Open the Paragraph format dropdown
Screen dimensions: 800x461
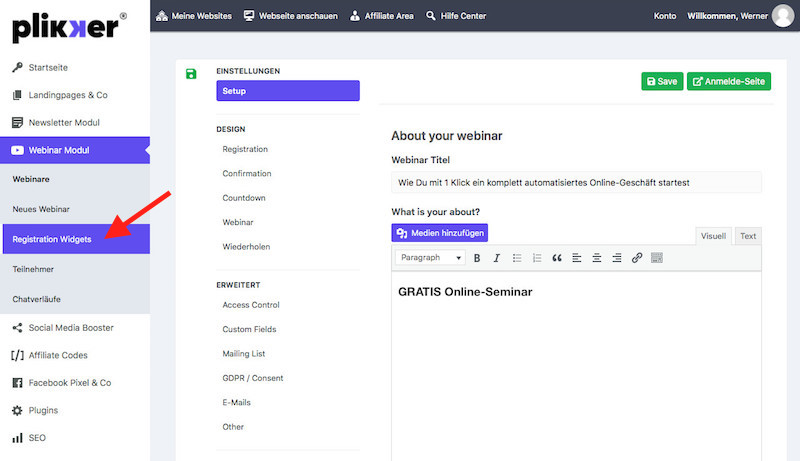click(430, 258)
